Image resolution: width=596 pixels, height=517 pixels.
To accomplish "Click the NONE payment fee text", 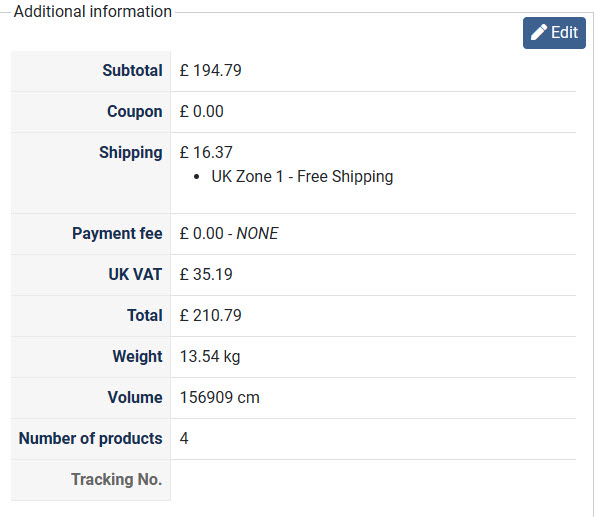I will 257,233.
